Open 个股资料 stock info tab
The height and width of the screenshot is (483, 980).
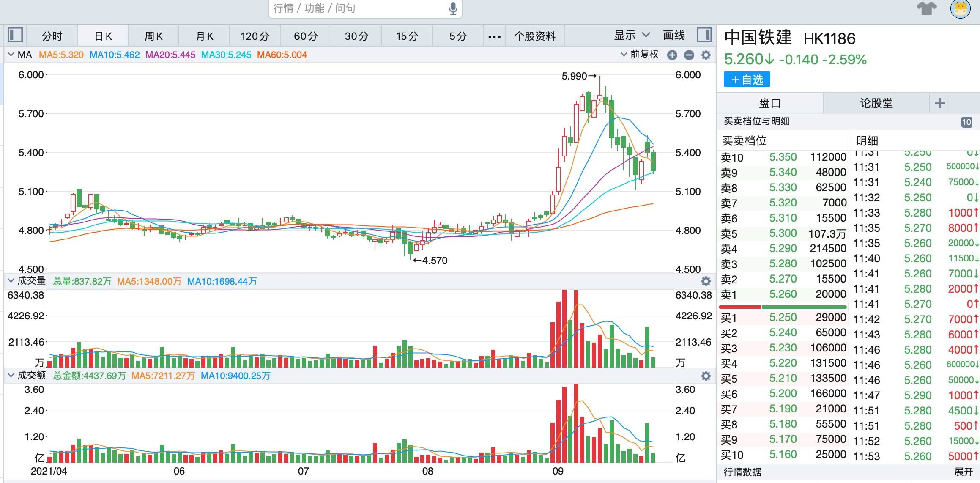coord(535,36)
